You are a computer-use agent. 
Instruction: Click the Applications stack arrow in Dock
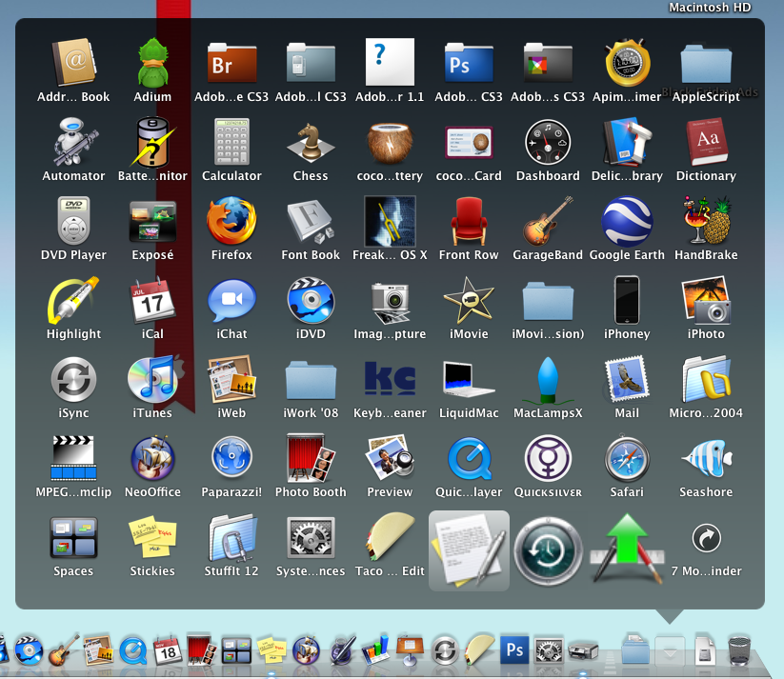pyautogui.click(x=670, y=650)
